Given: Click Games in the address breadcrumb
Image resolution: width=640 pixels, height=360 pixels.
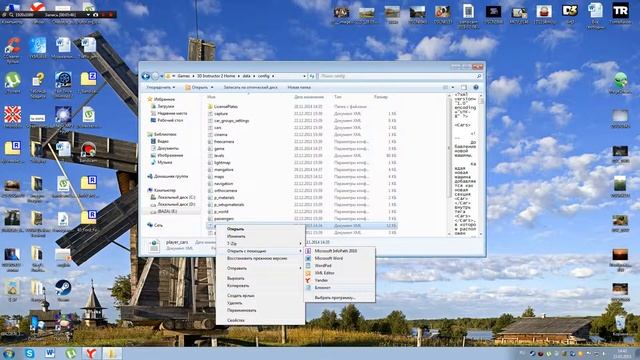Looking at the screenshot, I should (183, 76).
